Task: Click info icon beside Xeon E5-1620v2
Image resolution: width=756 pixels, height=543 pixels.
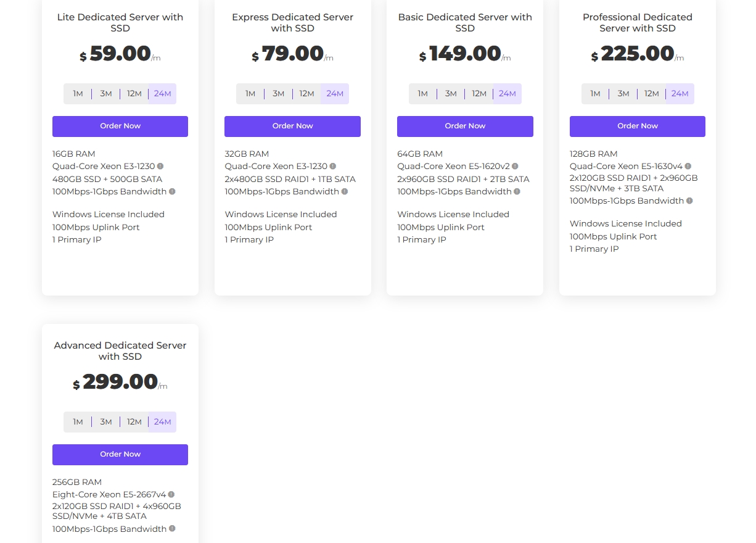Action: (515, 166)
